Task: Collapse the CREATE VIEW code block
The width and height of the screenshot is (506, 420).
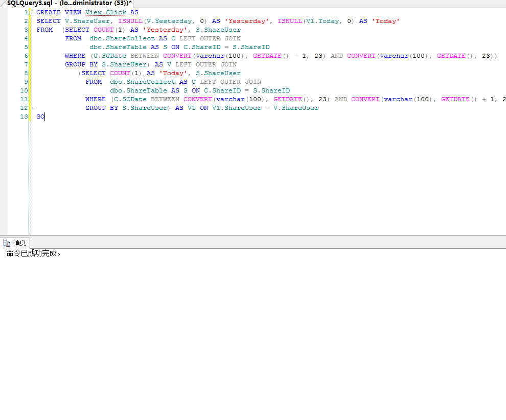Action: 32,13
